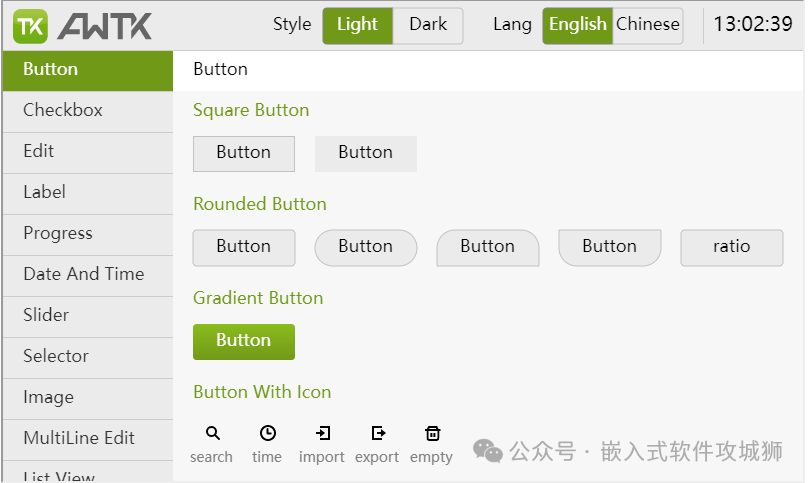
Task: Click the pill-shaped rounded Button
Action: (x=366, y=247)
